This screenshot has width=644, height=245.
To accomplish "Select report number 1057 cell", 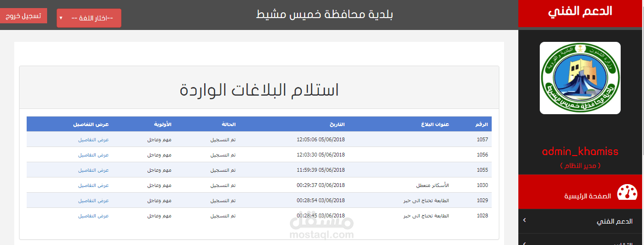I will (482, 140).
